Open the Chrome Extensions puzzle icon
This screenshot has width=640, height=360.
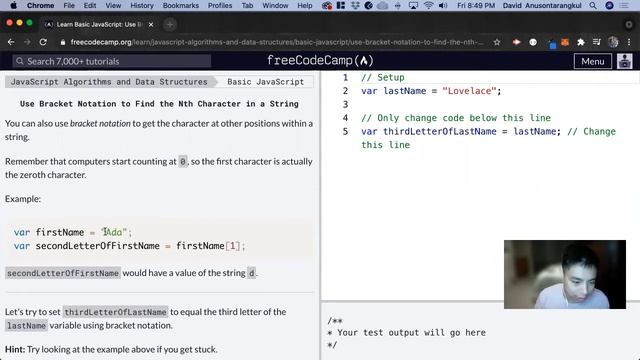[x=581, y=42]
